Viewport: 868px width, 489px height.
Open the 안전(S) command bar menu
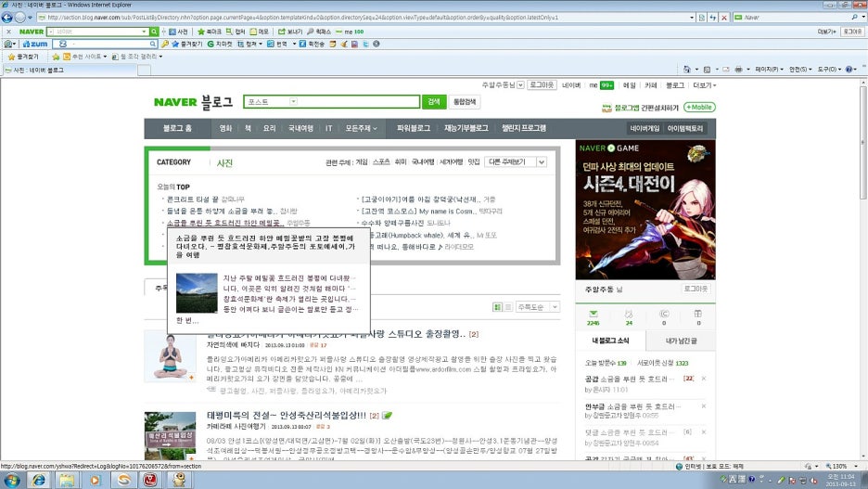click(800, 70)
